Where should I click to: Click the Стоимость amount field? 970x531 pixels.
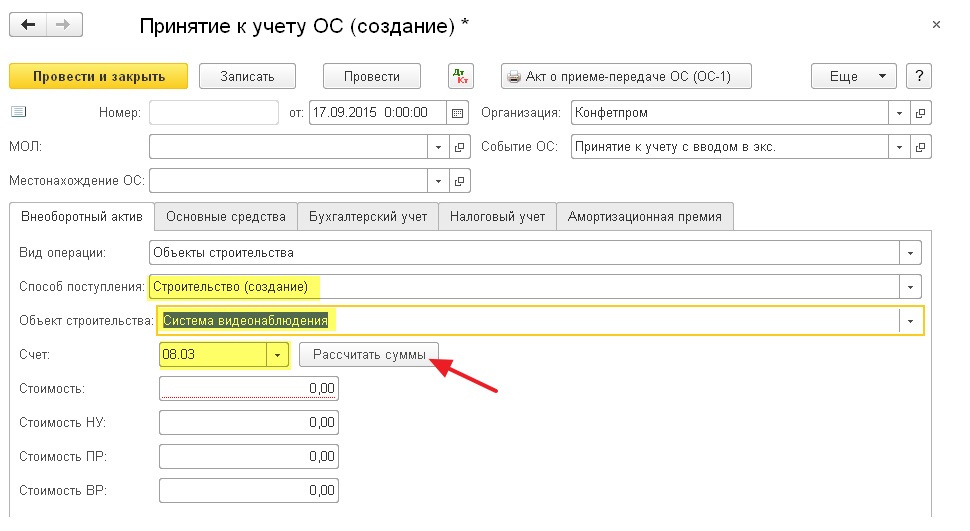pyautogui.click(x=249, y=389)
